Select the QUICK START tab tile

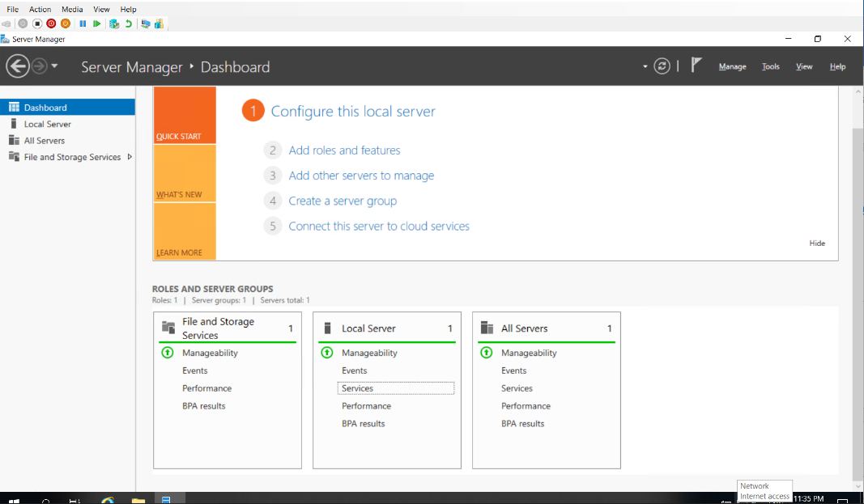click(x=185, y=115)
